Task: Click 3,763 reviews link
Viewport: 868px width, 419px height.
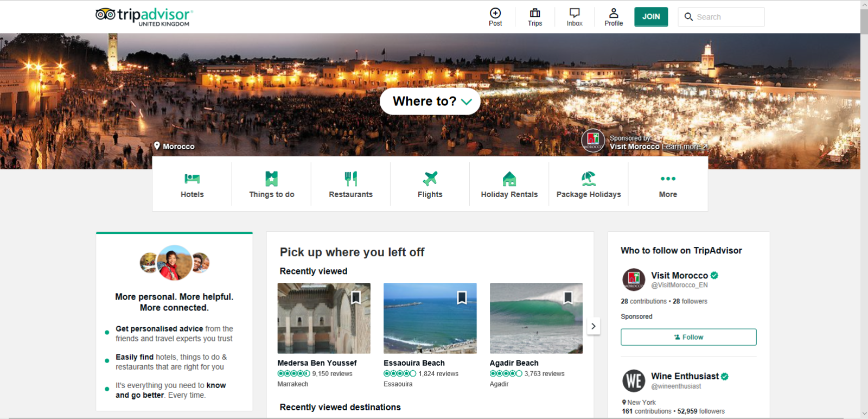Action: 544,373
